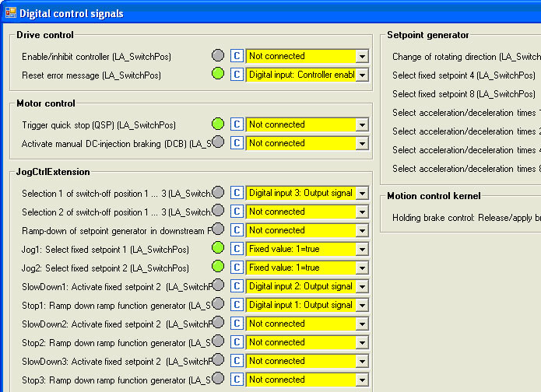541x392 pixels.
Task: Click gray status LED for Enable/inhibit controller
Action: 218,56
